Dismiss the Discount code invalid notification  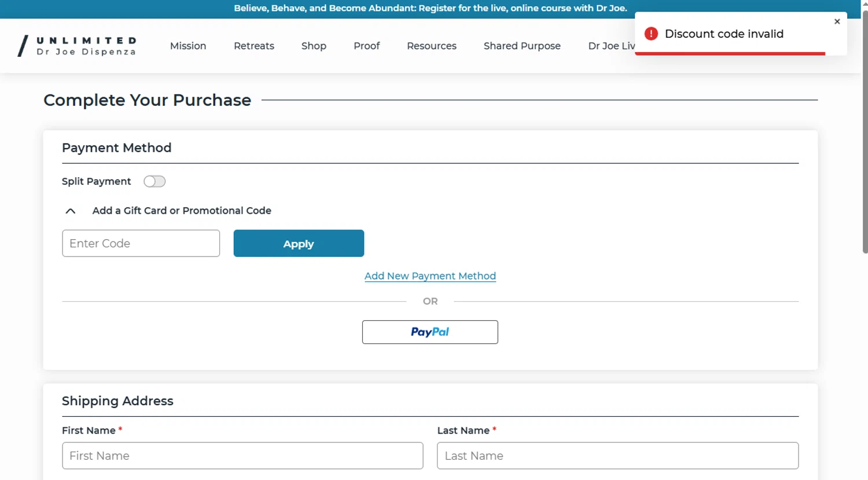tap(837, 21)
